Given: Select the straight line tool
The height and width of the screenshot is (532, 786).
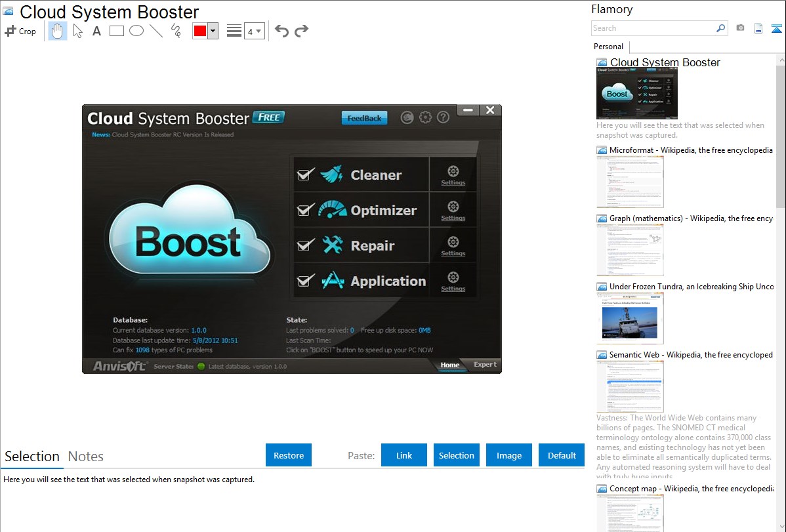Looking at the screenshot, I should coord(156,31).
